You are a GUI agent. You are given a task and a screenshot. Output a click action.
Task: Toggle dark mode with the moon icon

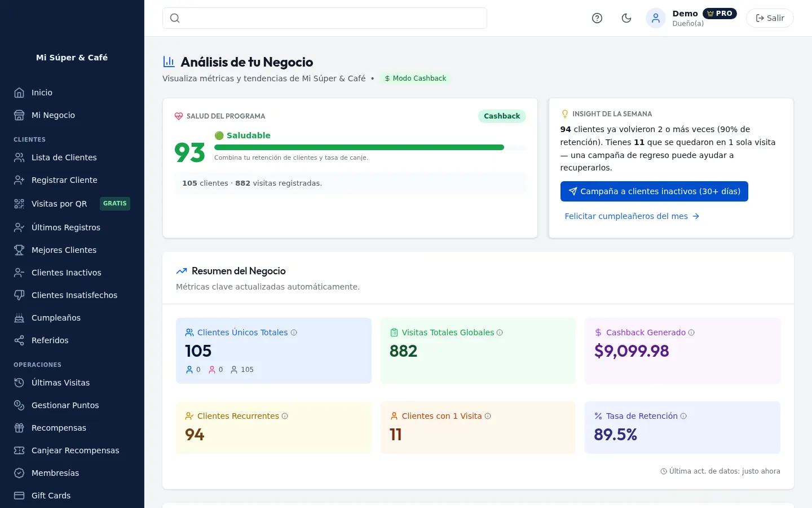tap(626, 18)
